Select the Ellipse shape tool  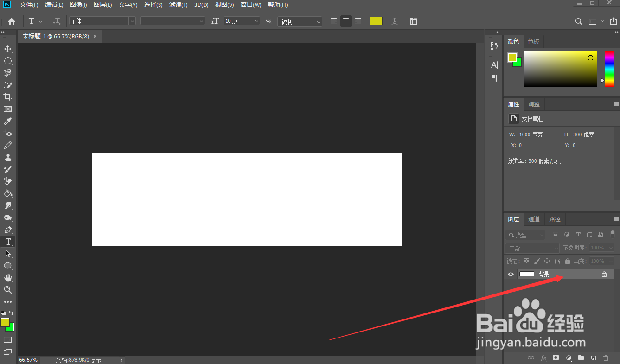pyautogui.click(x=8, y=266)
